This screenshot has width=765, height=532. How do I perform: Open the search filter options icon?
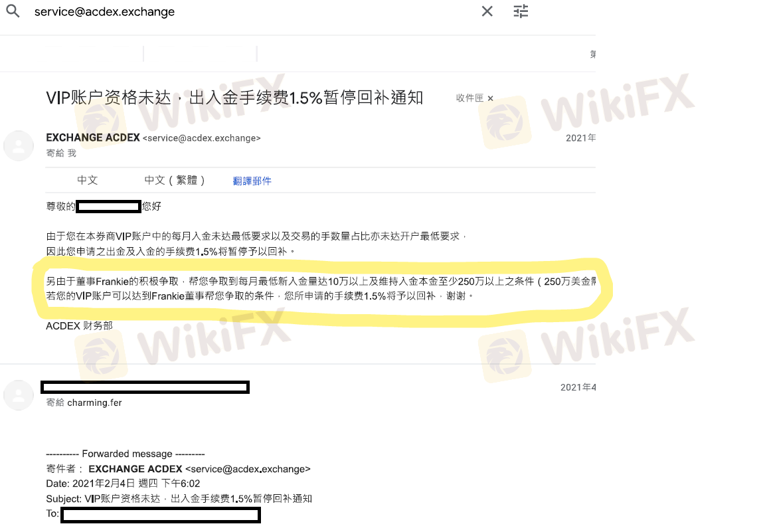tap(521, 11)
